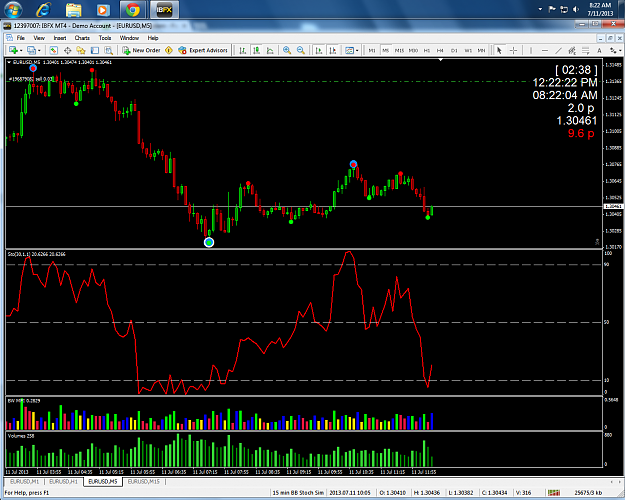Click the Profiles toolbar icon
This screenshot has height=500, width=625.
click(31, 50)
